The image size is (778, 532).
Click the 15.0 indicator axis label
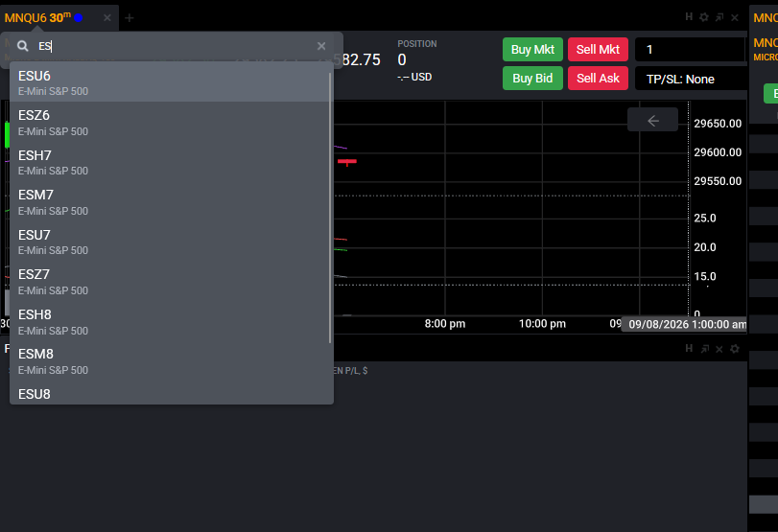[704, 277]
